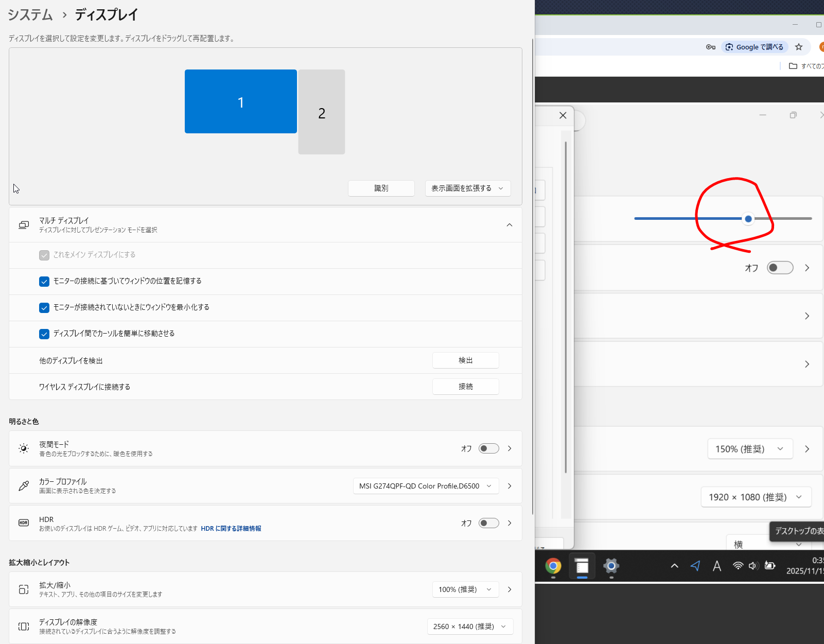Open the Settings gear icon in the taskbar
The image size is (824, 644).
[x=611, y=566]
